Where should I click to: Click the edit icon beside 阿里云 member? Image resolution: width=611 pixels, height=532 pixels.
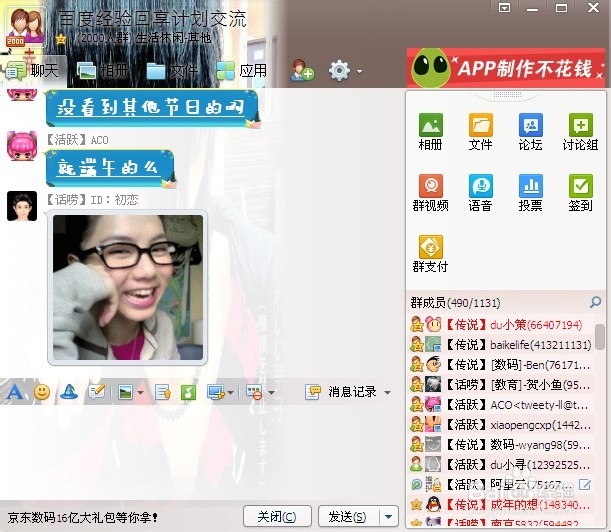[585, 484]
